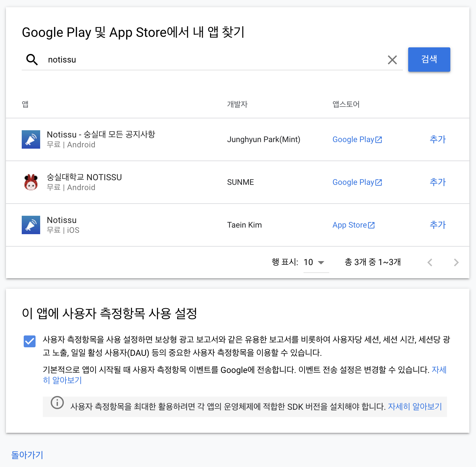Click the developer name SUNME
This screenshot has width=476, height=467.
(240, 182)
